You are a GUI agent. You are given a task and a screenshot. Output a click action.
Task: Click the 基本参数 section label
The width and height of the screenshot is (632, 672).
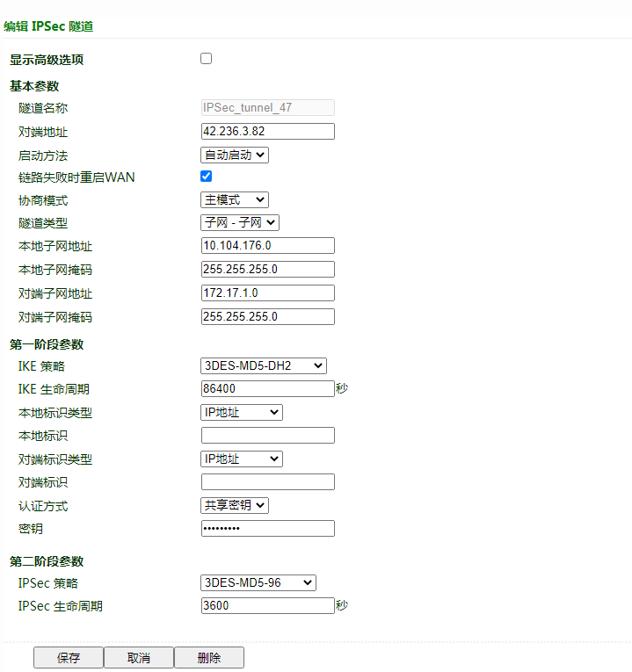(x=34, y=86)
